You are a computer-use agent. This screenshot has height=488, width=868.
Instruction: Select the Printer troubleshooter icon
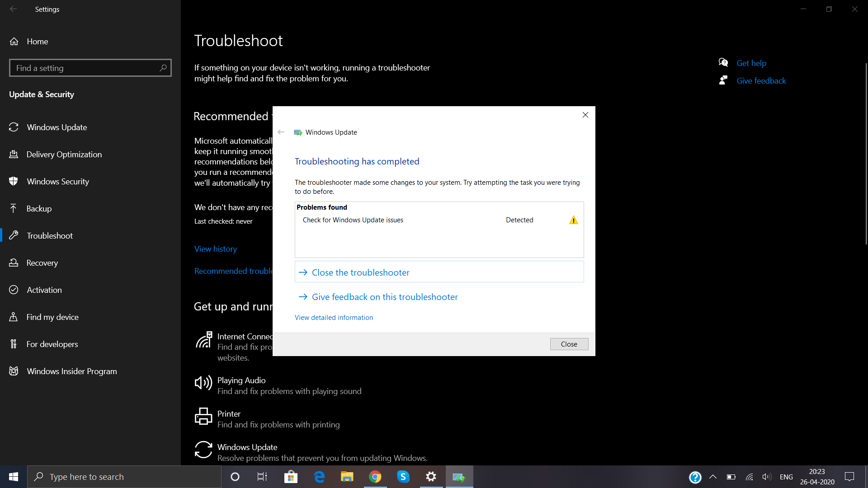203,417
